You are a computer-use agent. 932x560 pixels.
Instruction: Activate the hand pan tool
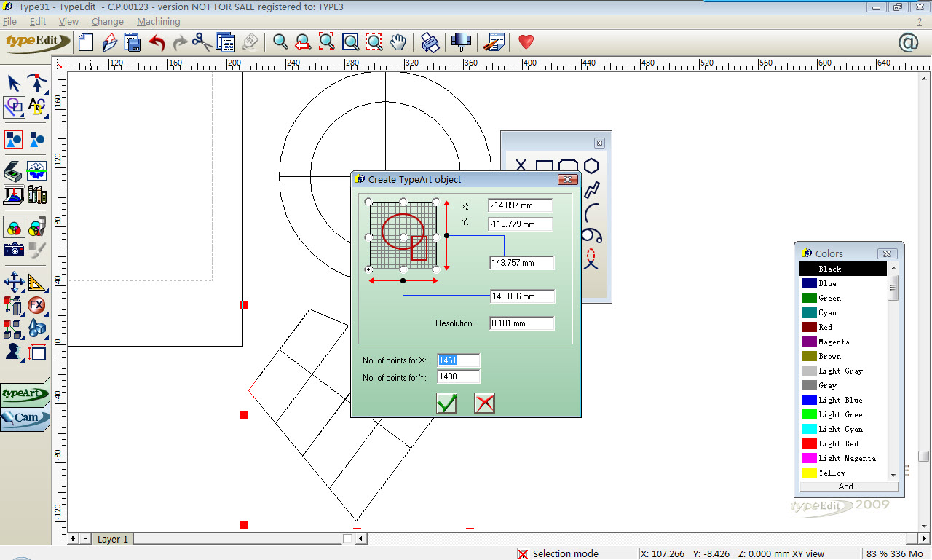(x=398, y=42)
